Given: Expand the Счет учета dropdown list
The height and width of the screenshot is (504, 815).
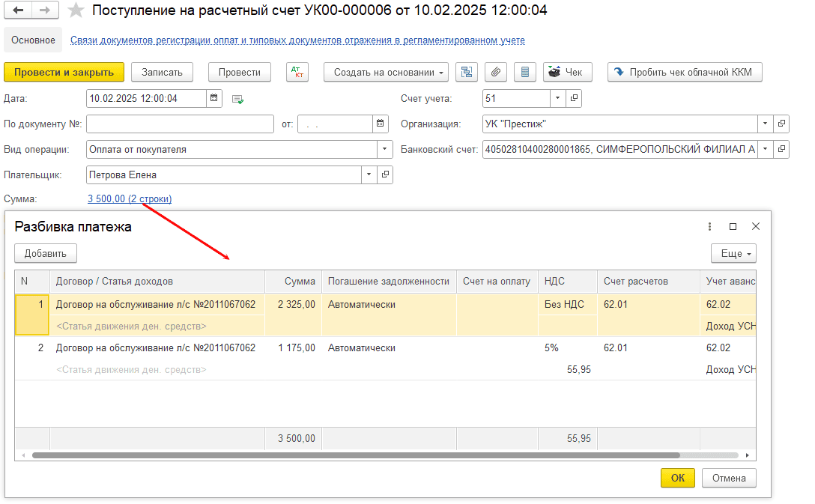Looking at the screenshot, I should 557,98.
